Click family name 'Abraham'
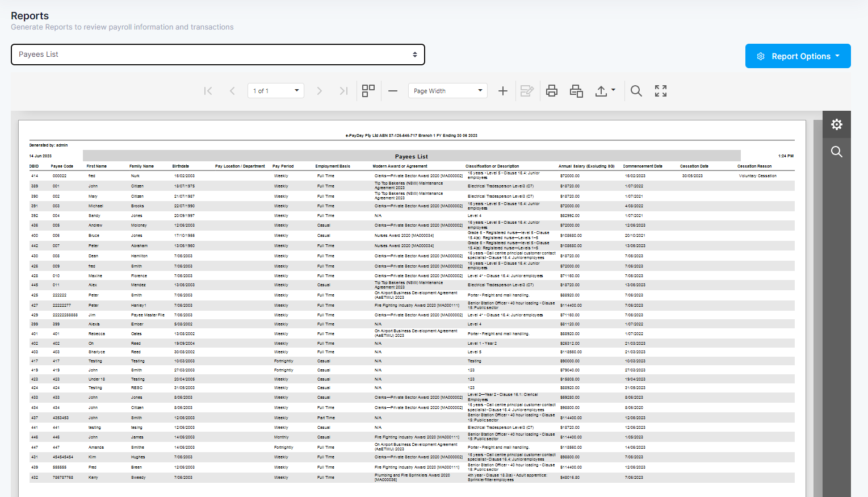Image resolution: width=868 pixels, height=497 pixels. tap(139, 246)
